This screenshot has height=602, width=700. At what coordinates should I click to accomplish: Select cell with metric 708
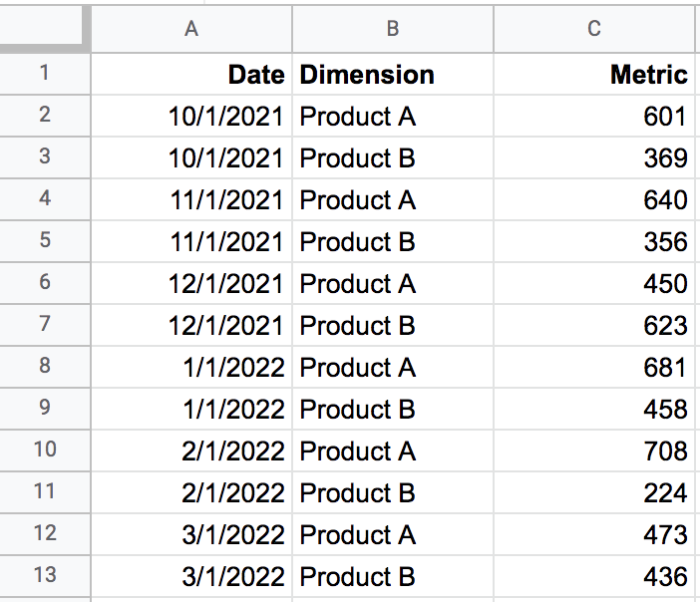pyautogui.click(x=594, y=451)
